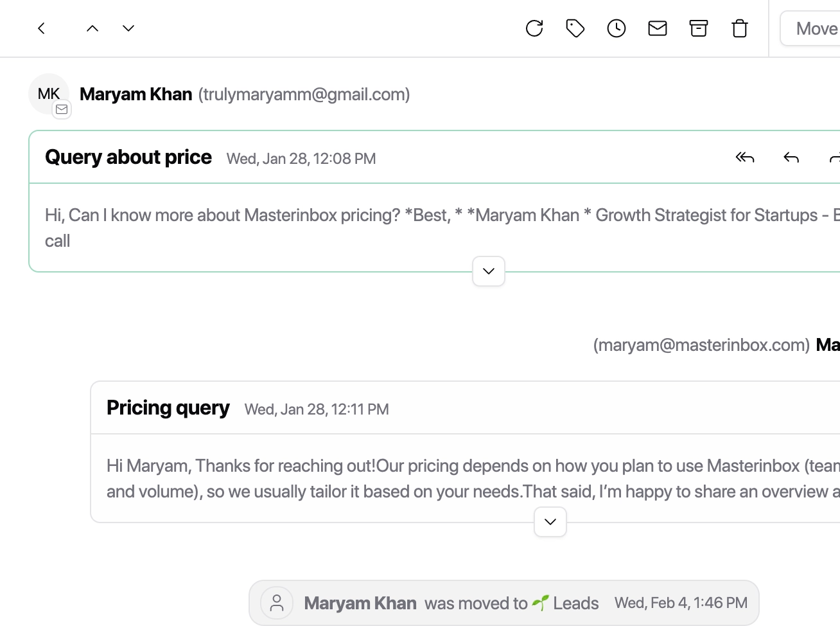Click reply arrow on Query about price

coord(791,157)
